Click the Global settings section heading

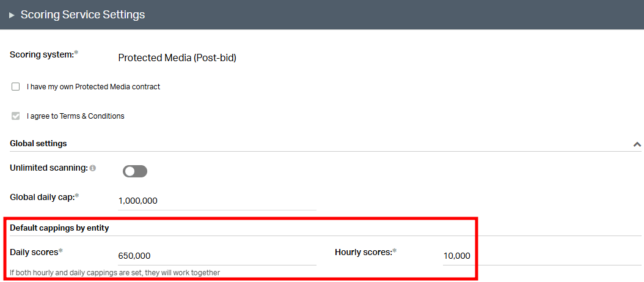38,144
